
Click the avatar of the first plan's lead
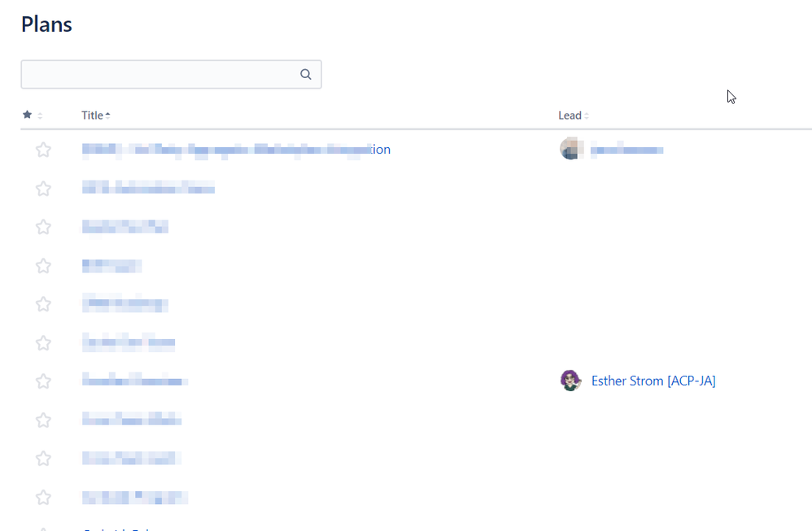click(x=570, y=150)
